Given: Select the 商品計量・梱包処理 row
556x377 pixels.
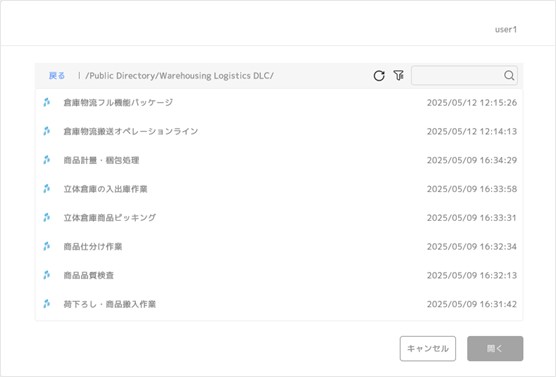Looking at the screenshot, I should point(279,160).
